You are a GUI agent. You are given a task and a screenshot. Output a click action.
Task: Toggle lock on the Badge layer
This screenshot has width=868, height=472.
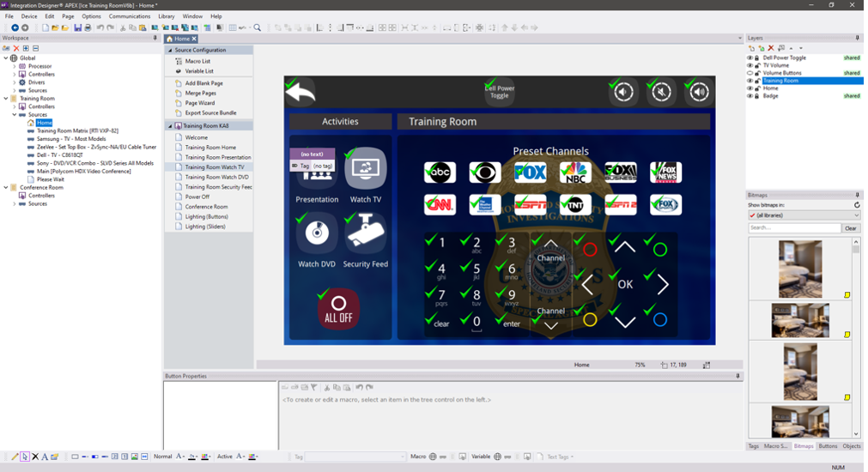tap(757, 96)
